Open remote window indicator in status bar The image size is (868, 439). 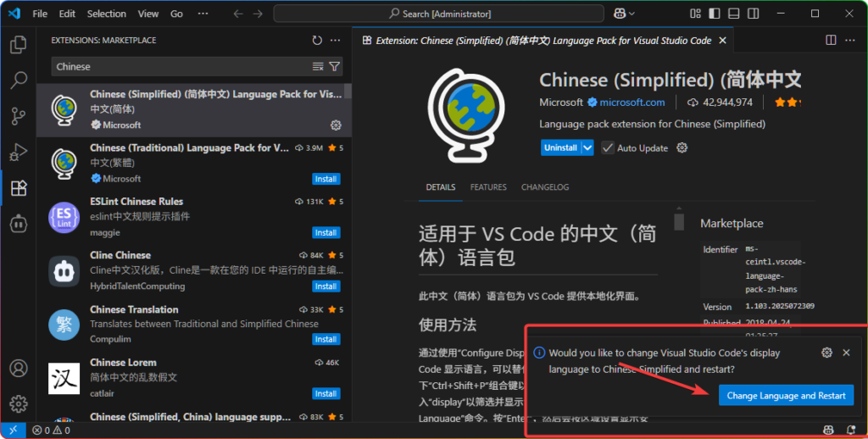(14, 431)
